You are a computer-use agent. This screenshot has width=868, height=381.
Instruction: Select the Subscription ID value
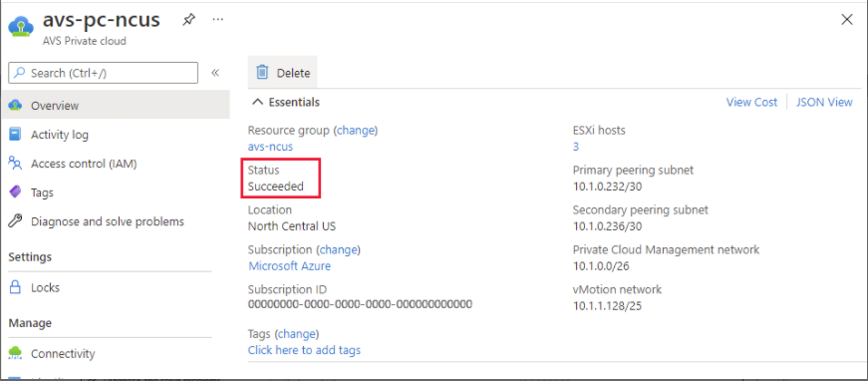tap(360, 304)
